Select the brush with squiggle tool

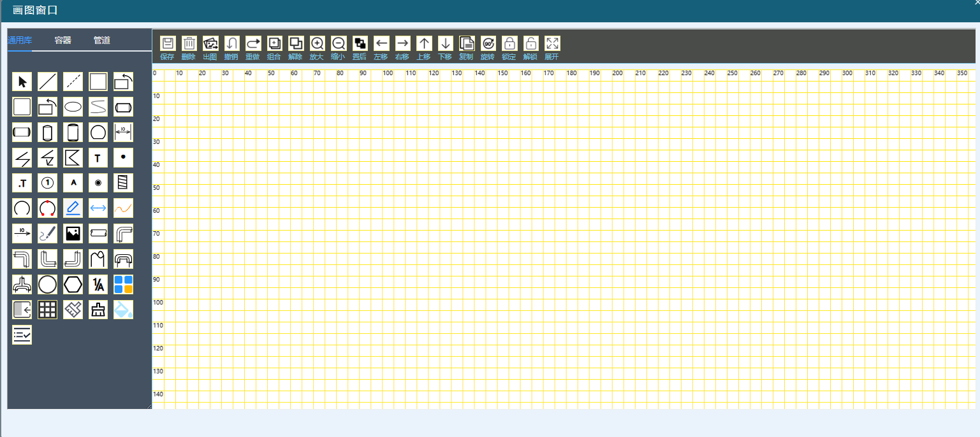[47, 233]
